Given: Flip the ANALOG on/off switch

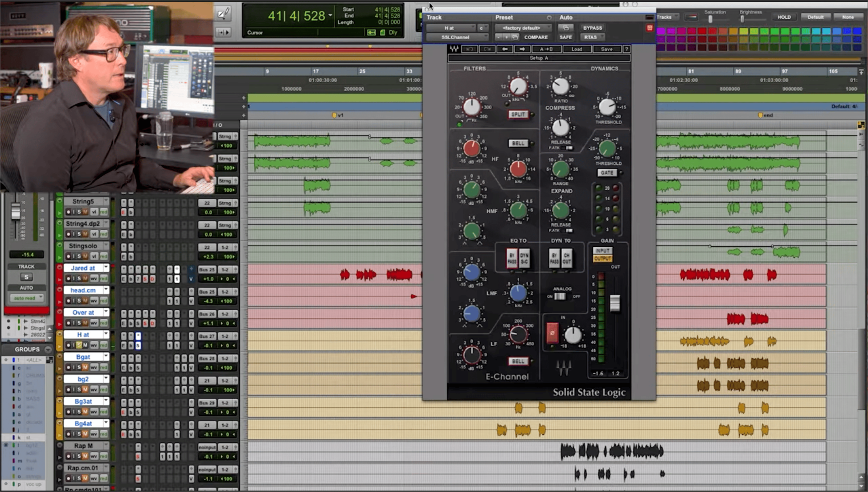Looking at the screenshot, I should point(560,296).
